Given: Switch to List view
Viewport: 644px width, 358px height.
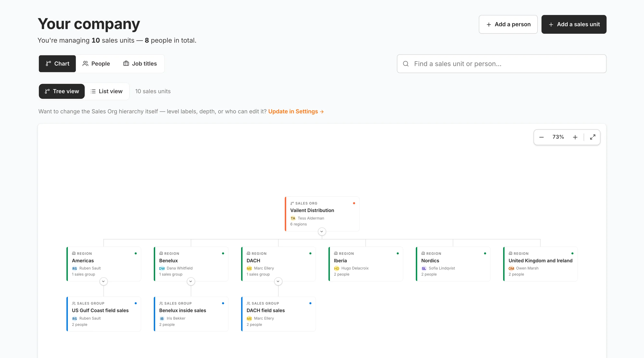Looking at the screenshot, I should [x=107, y=91].
